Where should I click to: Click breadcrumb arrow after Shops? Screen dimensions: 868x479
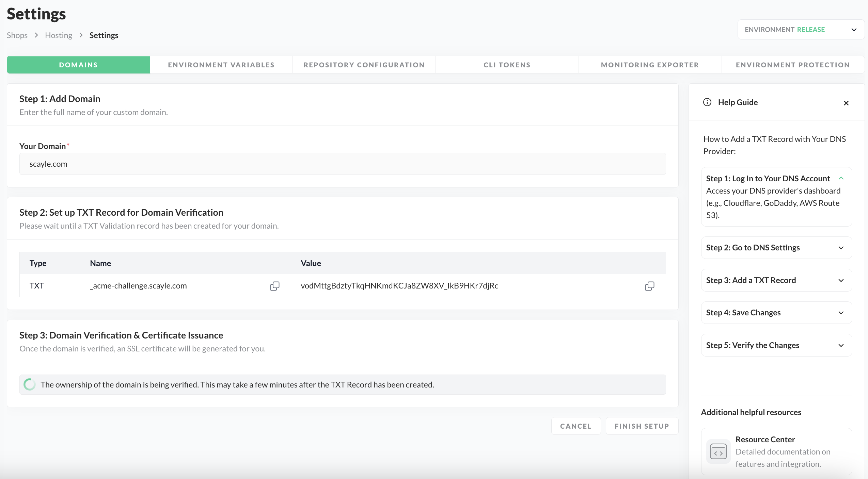tap(36, 35)
